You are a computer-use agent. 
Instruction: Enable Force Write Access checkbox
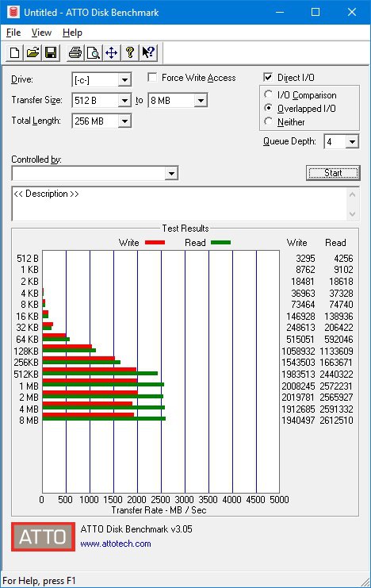(152, 78)
